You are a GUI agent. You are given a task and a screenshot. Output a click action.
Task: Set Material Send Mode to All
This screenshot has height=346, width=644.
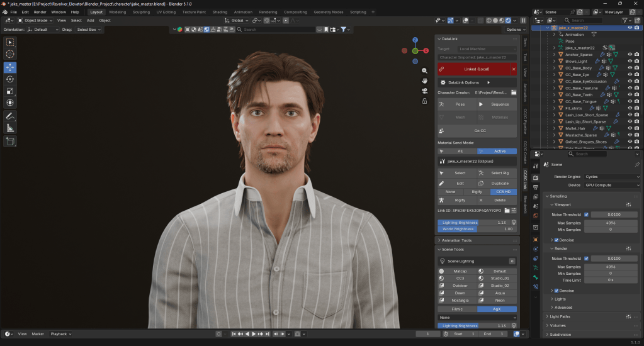click(x=457, y=152)
